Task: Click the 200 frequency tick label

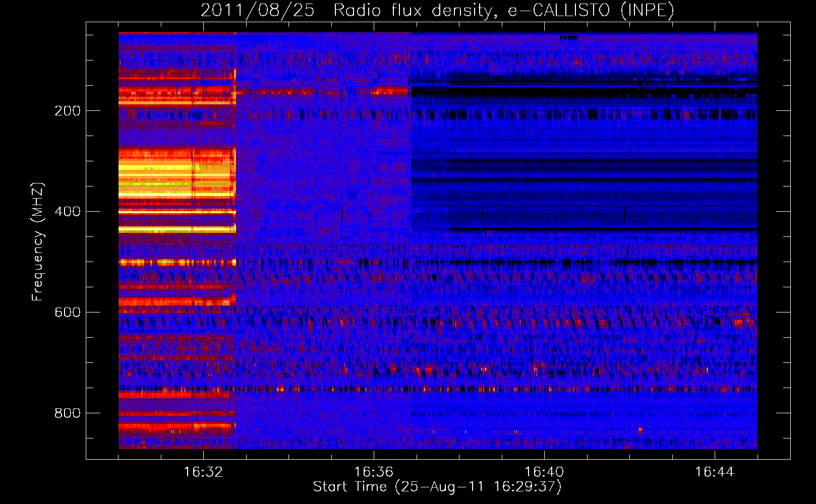Action: pos(68,111)
